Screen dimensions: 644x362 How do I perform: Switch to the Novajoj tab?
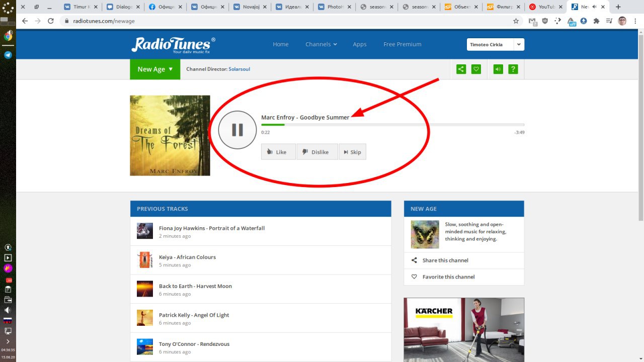[x=250, y=7]
